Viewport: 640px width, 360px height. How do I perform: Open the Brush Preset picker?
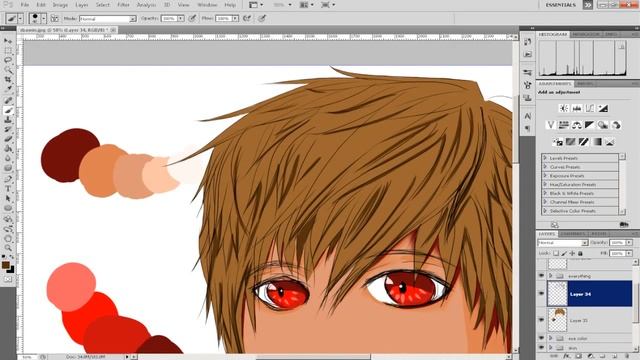pyautogui.click(x=38, y=18)
